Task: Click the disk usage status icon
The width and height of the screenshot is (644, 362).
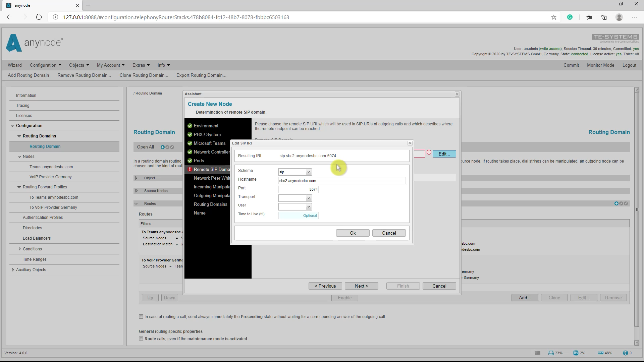Action: click(551, 353)
